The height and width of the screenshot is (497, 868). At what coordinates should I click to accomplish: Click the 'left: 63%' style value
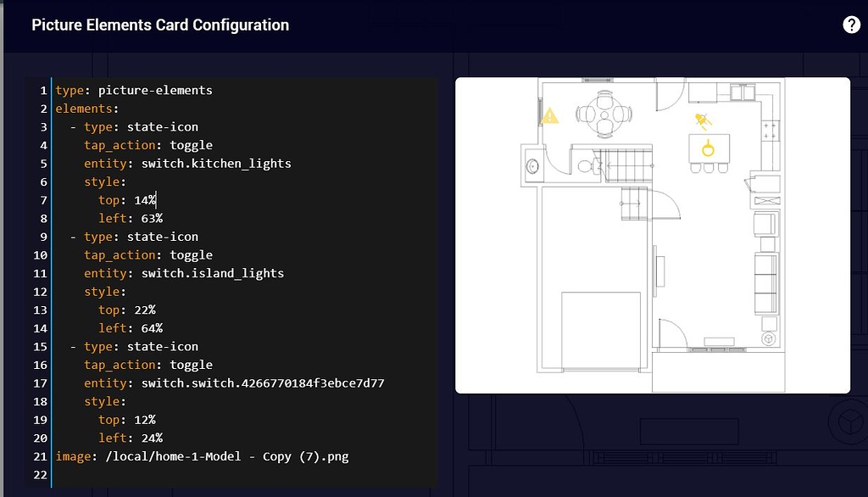click(x=142, y=218)
